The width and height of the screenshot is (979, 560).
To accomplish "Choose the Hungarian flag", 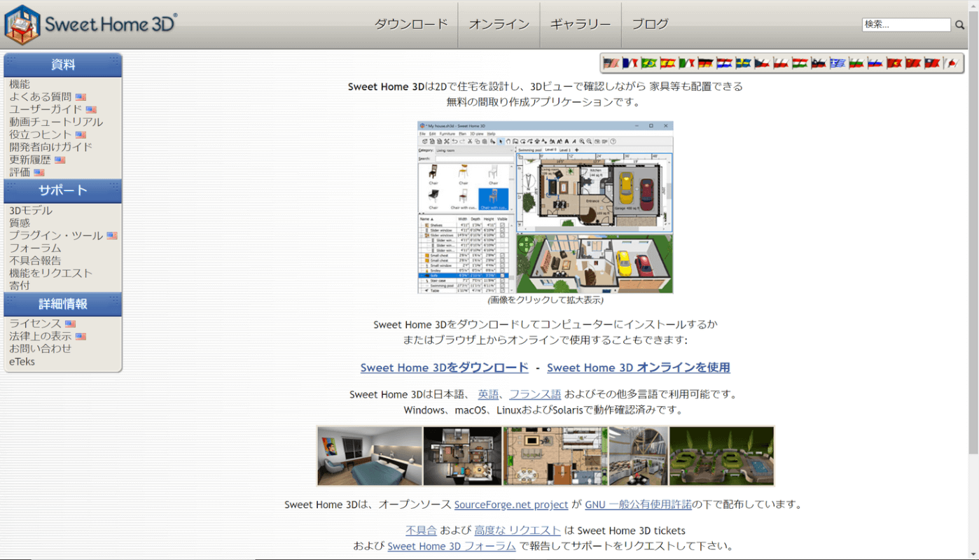I will click(800, 63).
